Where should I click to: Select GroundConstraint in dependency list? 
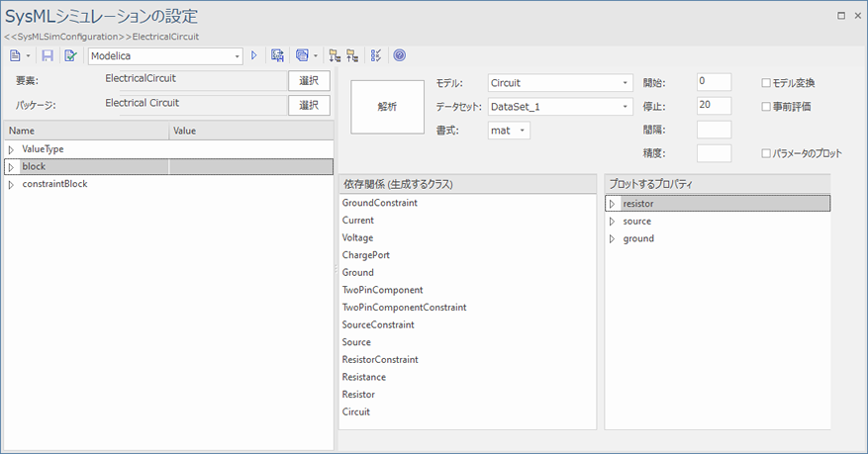tap(380, 203)
